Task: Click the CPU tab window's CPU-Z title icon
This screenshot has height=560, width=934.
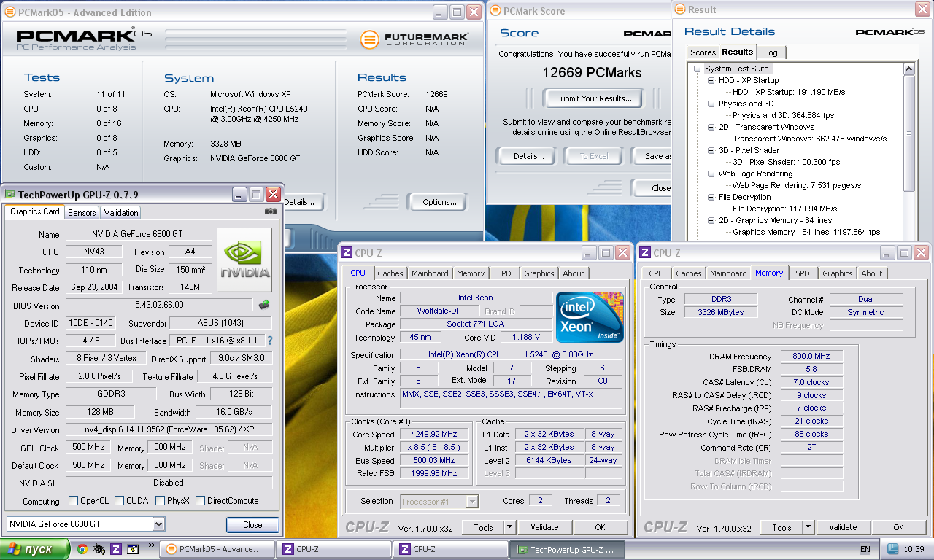Action: [x=347, y=253]
